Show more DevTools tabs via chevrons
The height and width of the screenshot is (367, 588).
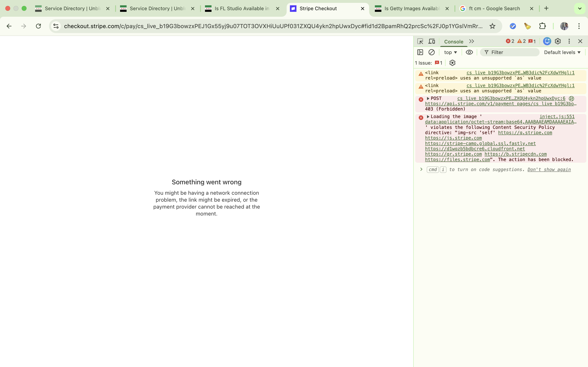[472, 41]
